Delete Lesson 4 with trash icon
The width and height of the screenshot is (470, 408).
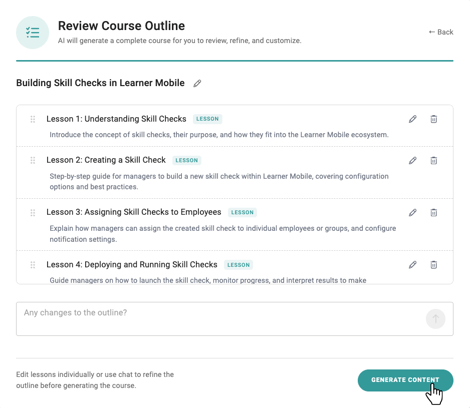tap(434, 265)
